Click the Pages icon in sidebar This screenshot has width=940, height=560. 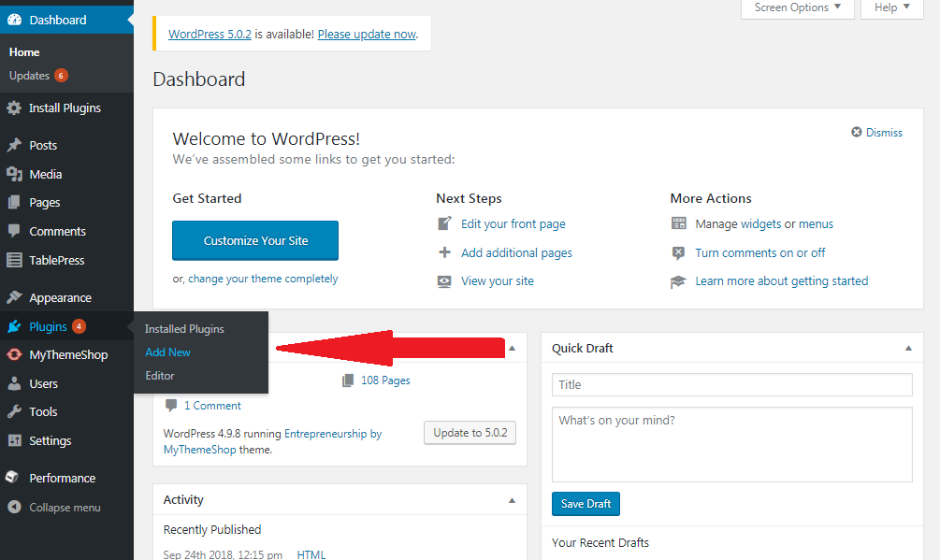point(14,203)
